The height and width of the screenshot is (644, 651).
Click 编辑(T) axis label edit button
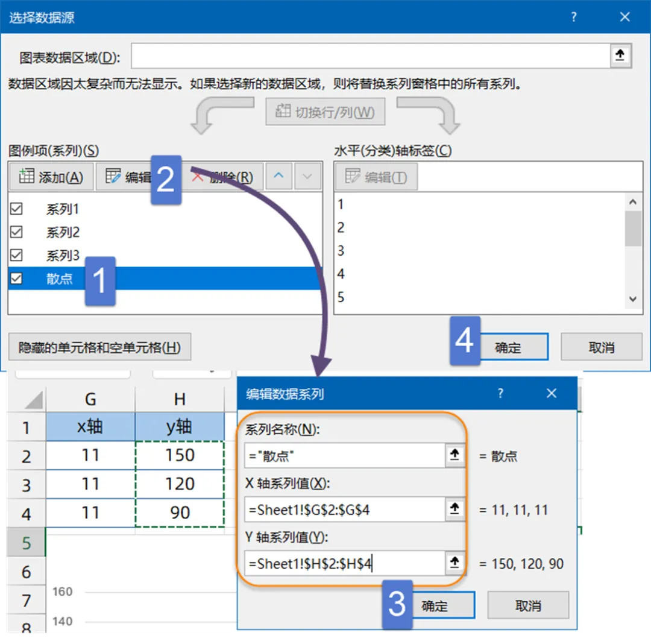pyautogui.click(x=376, y=177)
